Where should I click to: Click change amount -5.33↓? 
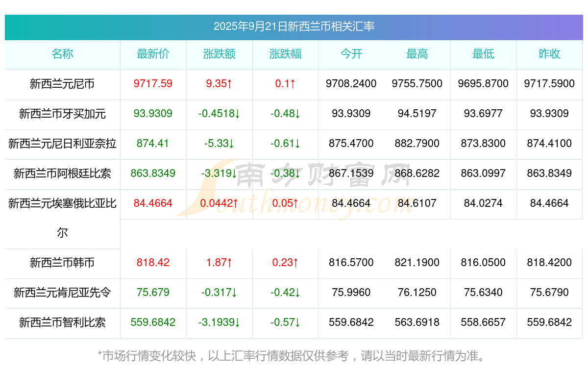(x=219, y=144)
